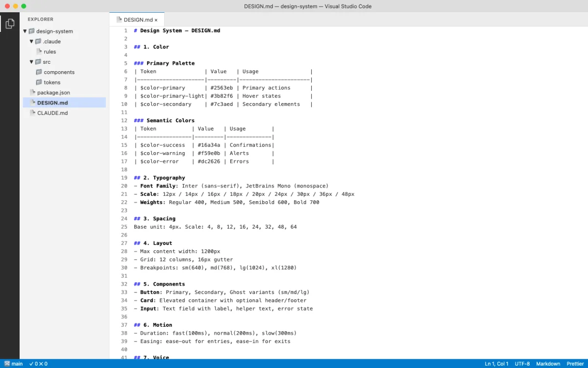Click the #2563eb value in table
The height and width of the screenshot is (368, 588).
point(222,88)
